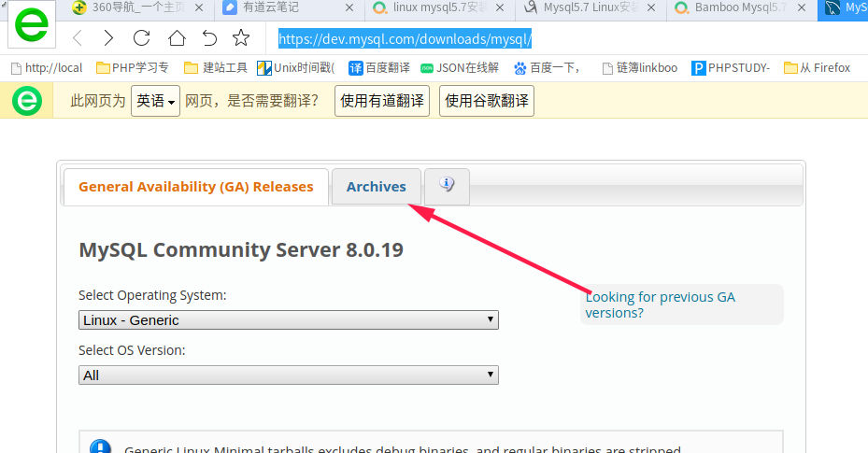Open 百度翻译 bookmark
The width and height of the screenshot is (868, 453).
click(x=379, y=68)
